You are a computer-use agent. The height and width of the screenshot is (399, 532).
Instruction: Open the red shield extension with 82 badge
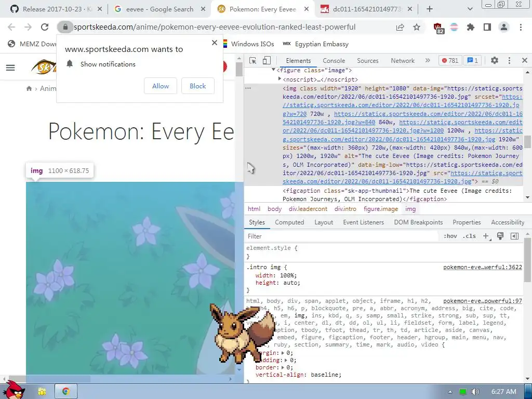(x=438, y=28)
